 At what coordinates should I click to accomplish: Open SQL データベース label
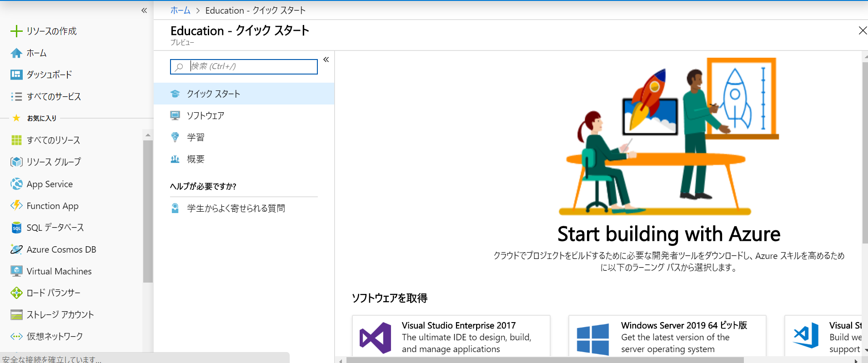coord(55,228)
